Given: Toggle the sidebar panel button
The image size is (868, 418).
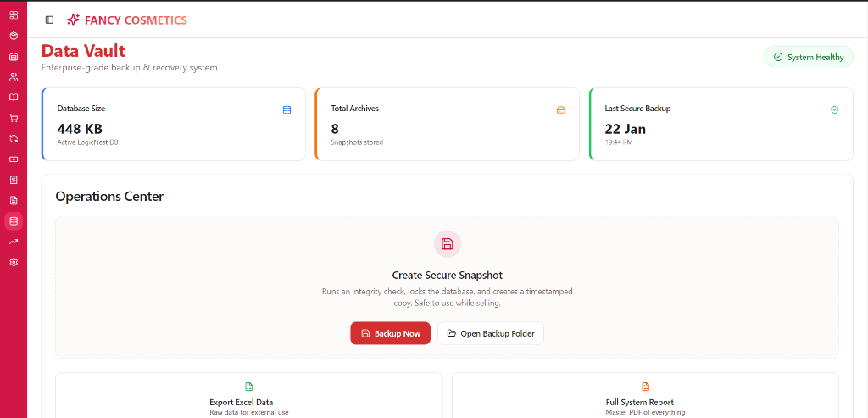Looking at the screenshot, I should (x=49, y=20).
